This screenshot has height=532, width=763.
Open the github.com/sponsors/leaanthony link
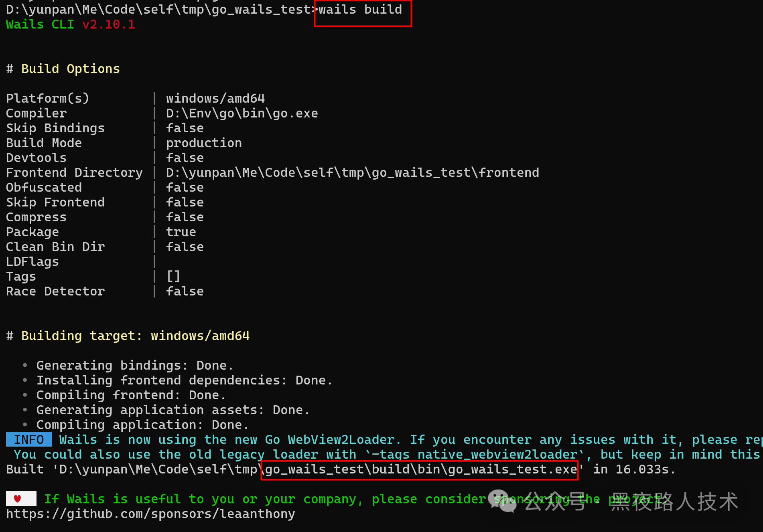(150, 514)
